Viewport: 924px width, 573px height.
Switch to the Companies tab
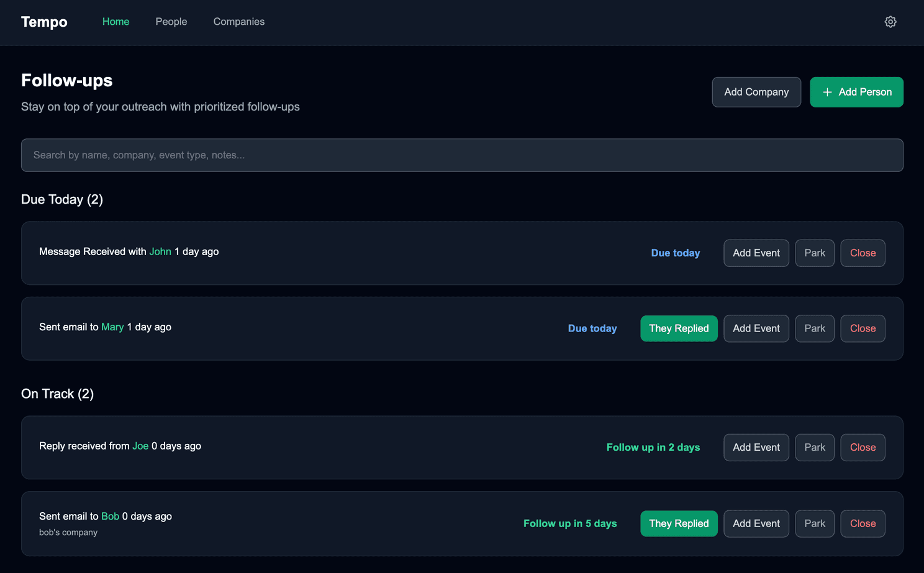click(238, 22)
